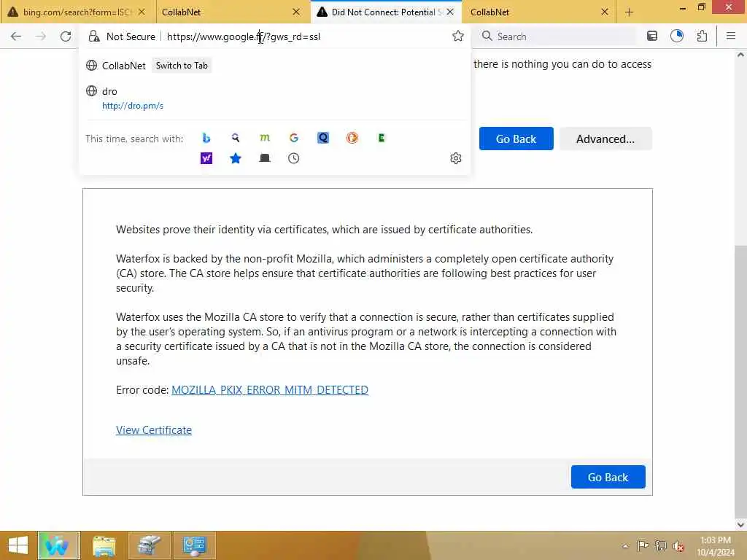Screen dimensions: 747x560
Task: Open the taskbar clock showing 1:03 PM
Action: [716, 545]
